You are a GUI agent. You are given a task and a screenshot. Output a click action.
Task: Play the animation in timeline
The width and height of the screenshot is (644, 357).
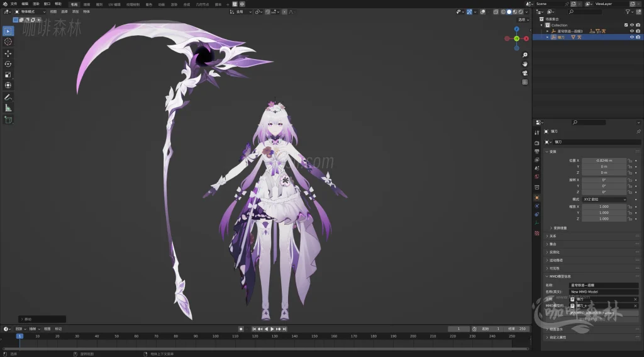272,329
